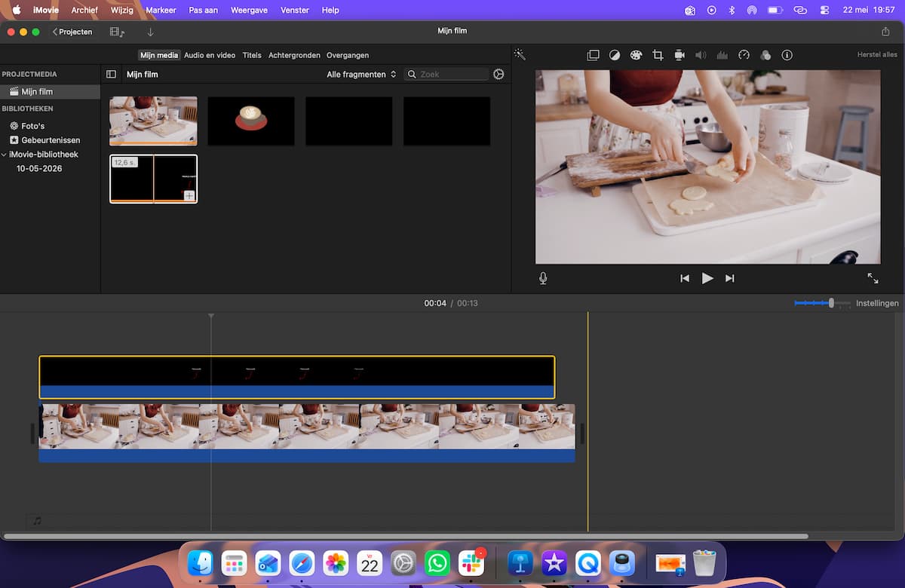Open Keynote from the Dock
The height and width of the screenshot is (588, 905).
coord(520,563)
